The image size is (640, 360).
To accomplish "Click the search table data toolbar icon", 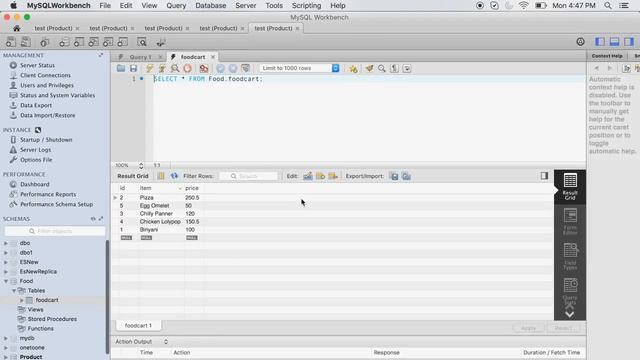I will point(142,42).
